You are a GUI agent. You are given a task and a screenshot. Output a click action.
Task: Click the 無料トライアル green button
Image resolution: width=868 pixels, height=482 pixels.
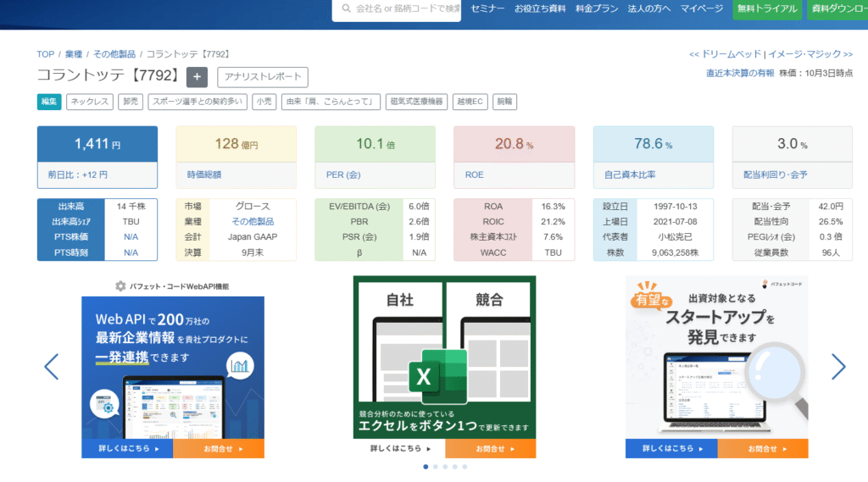(767, 9)
